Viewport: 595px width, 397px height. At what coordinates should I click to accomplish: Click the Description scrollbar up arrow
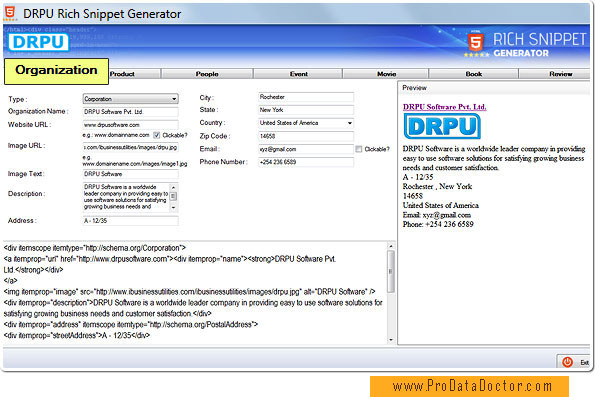click(x=173, y=187)
